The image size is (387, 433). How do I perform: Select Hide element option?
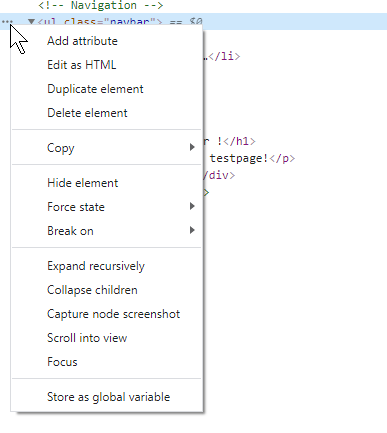(x=107, y=183)
